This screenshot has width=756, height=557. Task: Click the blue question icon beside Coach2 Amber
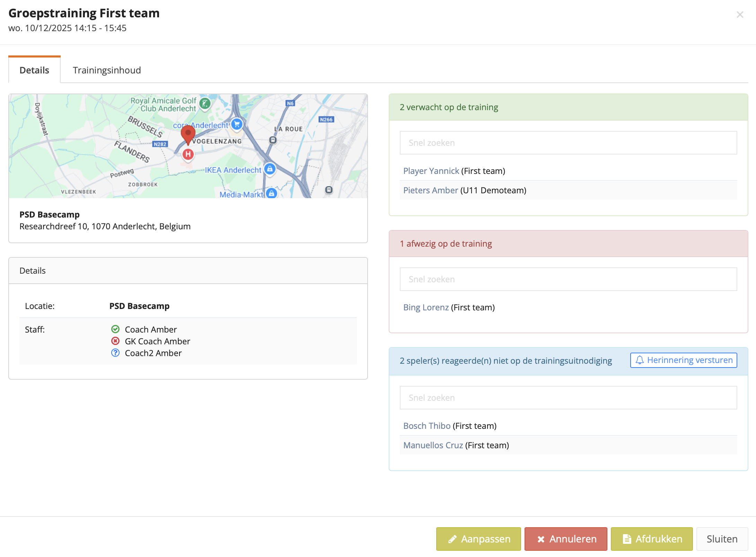pyautogui.click(x=115, y=353)
